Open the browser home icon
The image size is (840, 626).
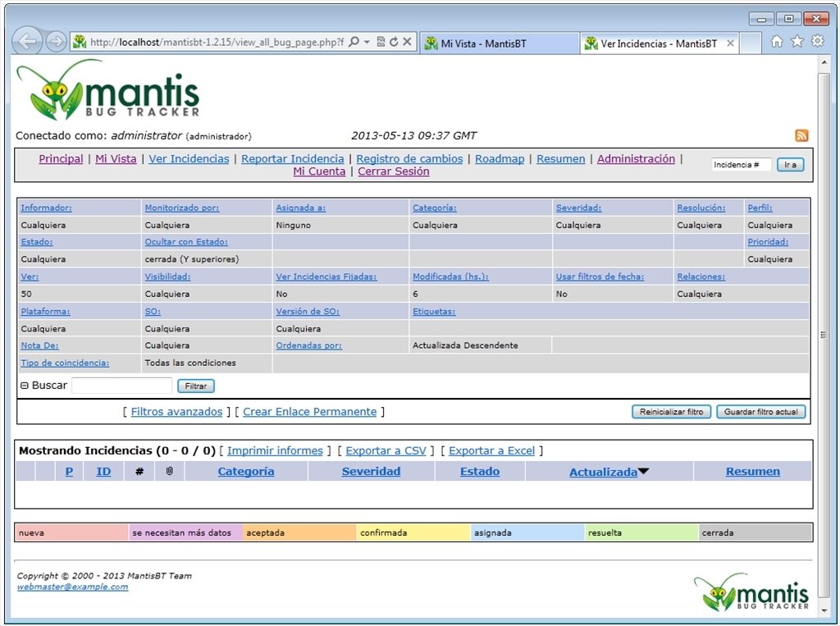point(776,41)
